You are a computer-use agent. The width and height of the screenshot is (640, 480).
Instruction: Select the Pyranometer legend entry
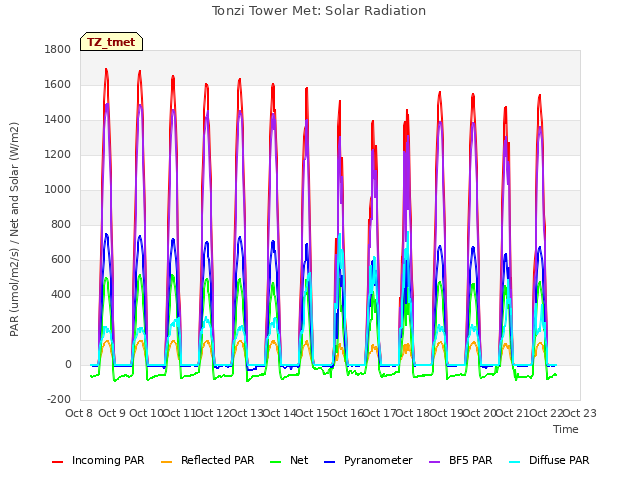click(369, 460)
